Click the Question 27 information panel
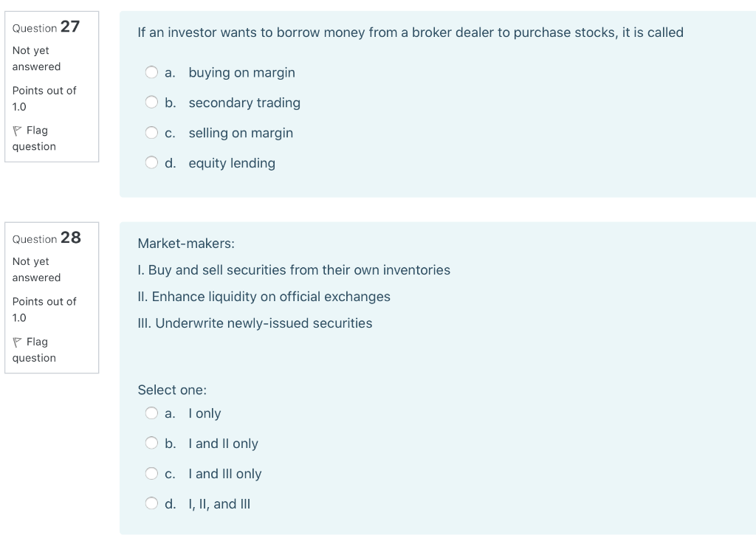756x541 pixels. (x=52, y=86)
